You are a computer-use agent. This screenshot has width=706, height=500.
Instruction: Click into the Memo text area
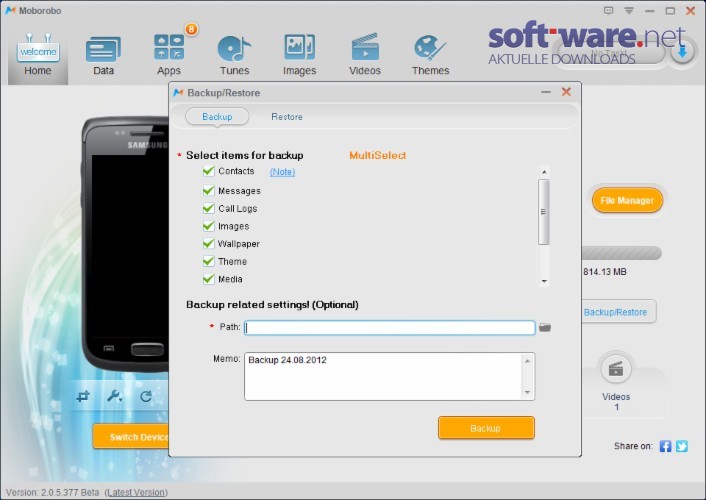coord(384,377)
